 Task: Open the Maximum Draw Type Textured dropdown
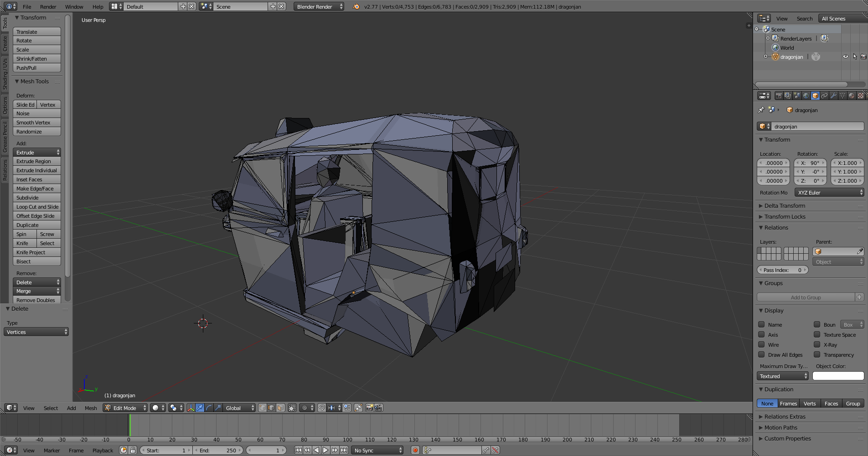pyautogui.click(x=783, y=376)
